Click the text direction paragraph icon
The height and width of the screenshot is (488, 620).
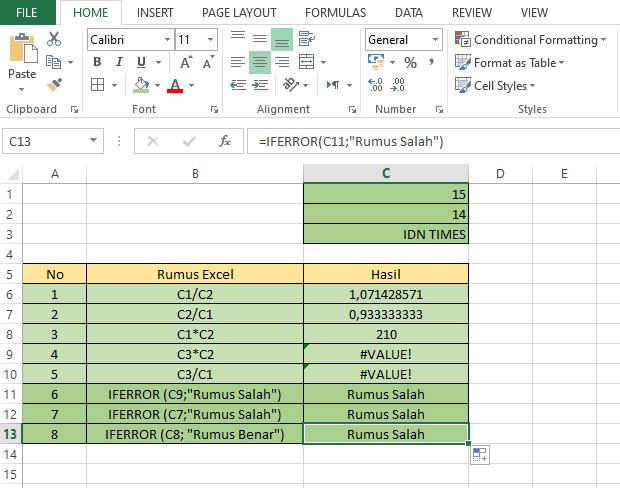pos(333,85)
